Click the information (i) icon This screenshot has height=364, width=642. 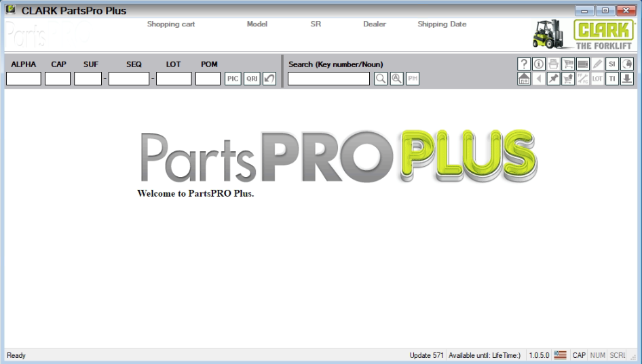point(538,64)
